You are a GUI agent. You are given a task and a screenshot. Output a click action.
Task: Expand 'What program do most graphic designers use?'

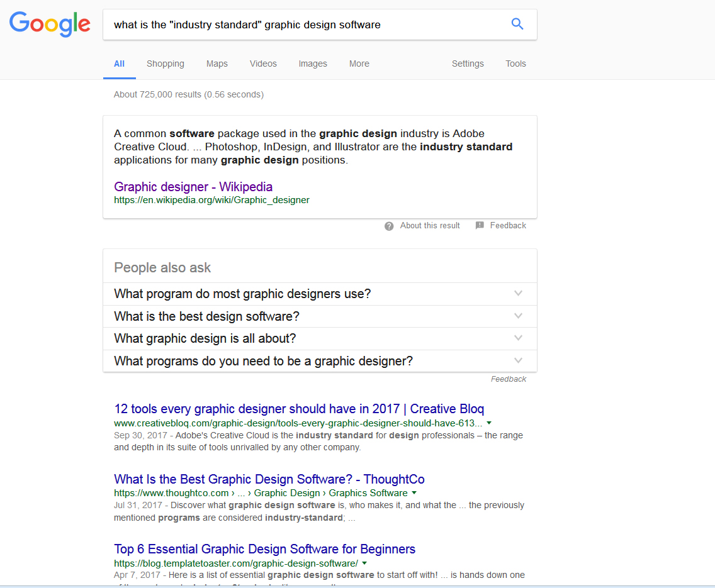point(320,294)
